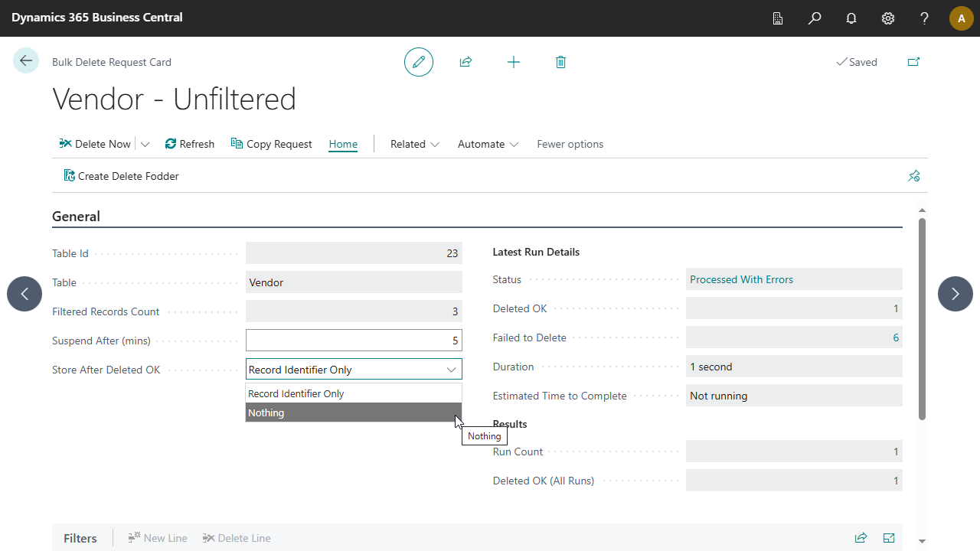Click Copy Request action
Screen dimensions: 980x551
(271, 144)
